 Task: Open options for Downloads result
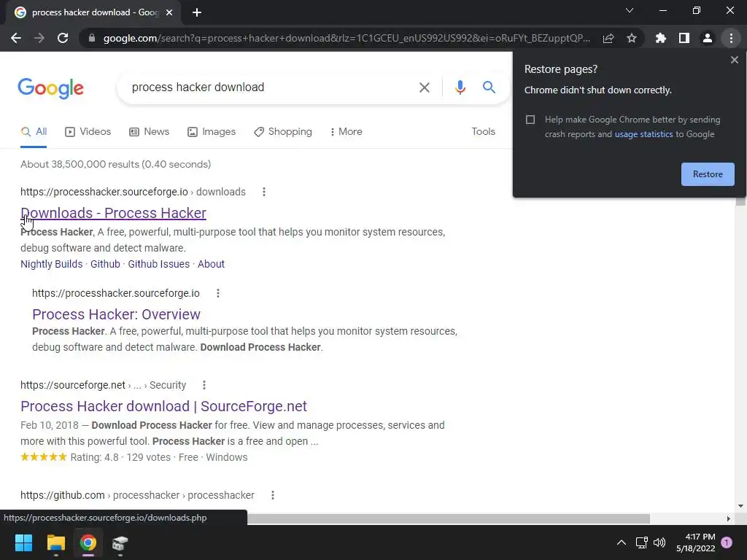[x=264, y=192]
